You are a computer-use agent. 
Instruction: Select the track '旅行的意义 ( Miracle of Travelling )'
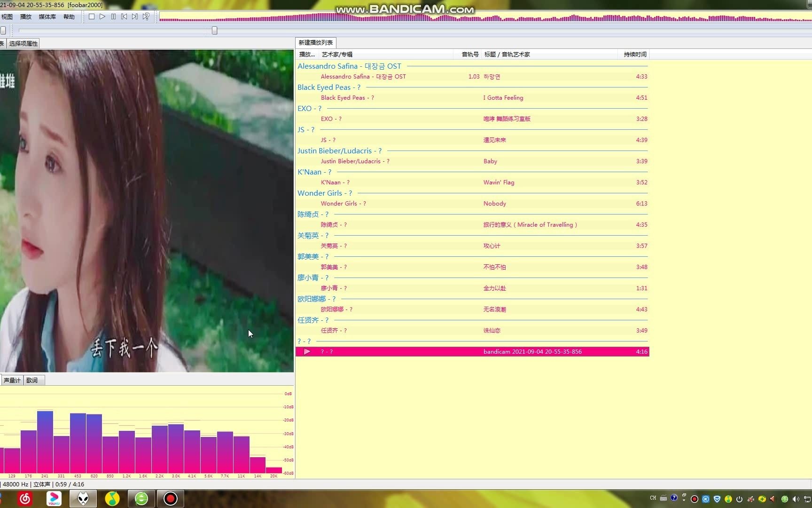click(x=472, y=225)
